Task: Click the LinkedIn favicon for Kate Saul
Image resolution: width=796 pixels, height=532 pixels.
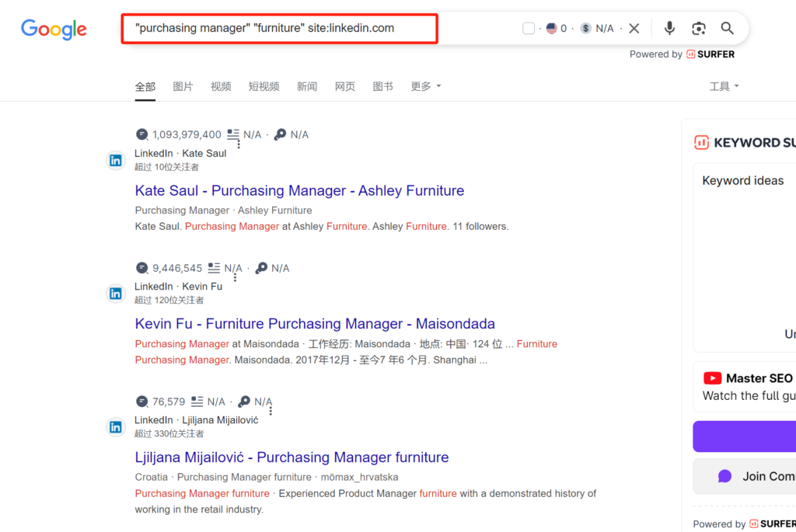Action: click(x=116, y=160)
